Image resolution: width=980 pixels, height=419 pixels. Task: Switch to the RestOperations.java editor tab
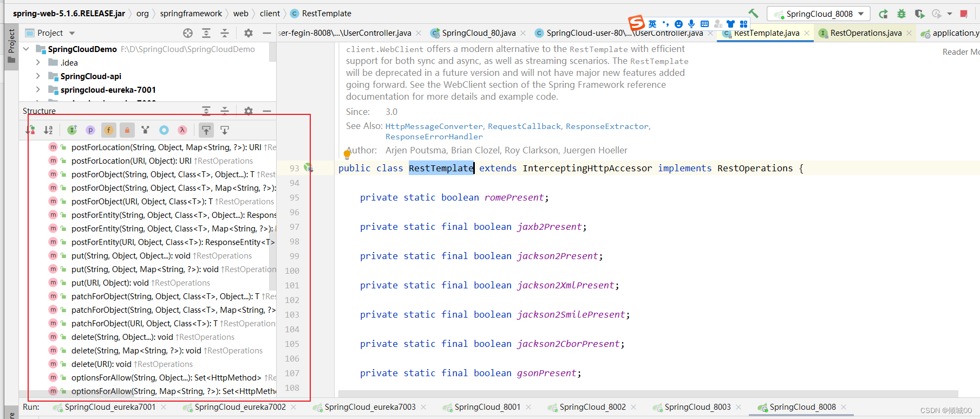pyautogui.click(x=866, y=33)
